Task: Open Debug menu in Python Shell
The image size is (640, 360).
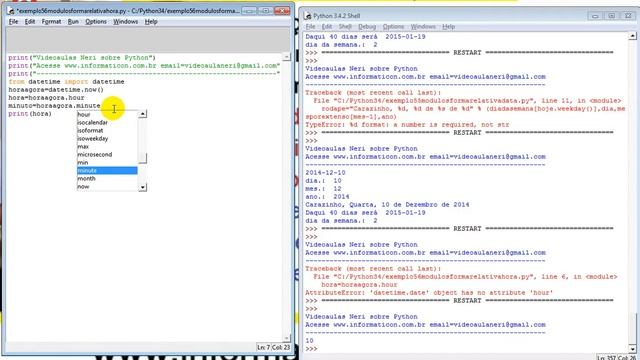Action: click(367, 27)
